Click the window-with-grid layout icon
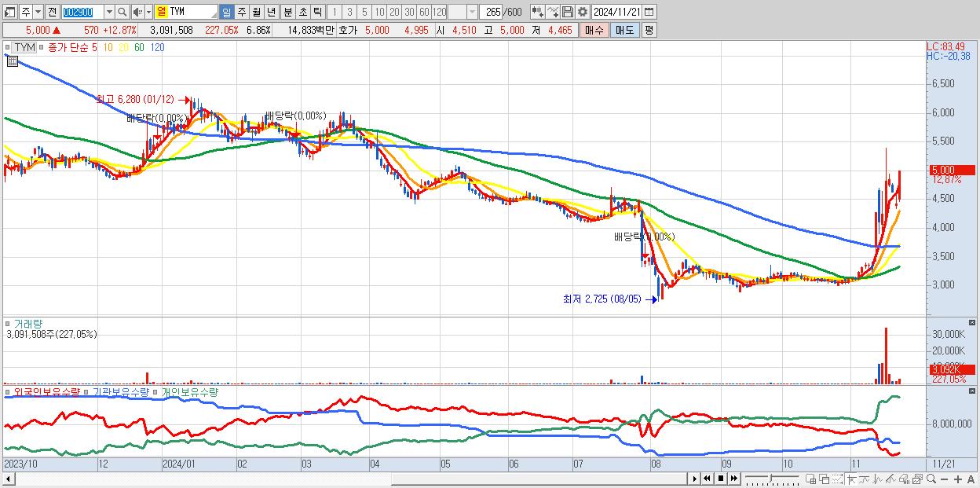The image size is (980, 488). coord(811,479)
